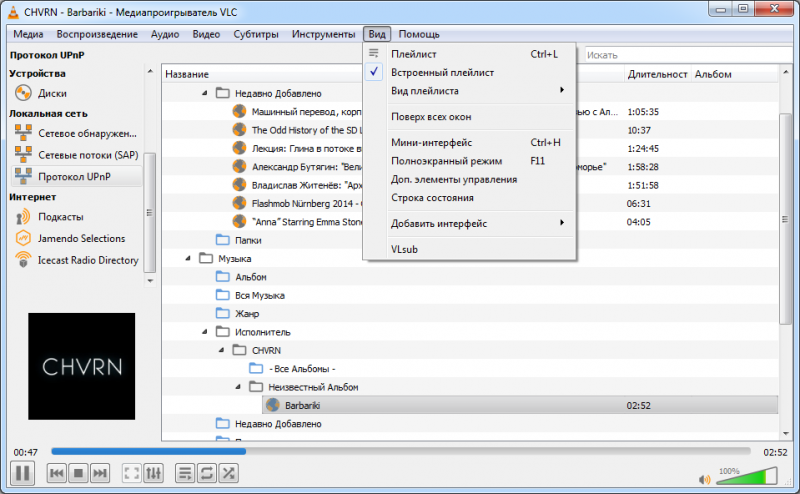The width and height of the screenshot is (800, 494).
Task: Close the open Вид menu
Action: (x=377, y=34)
